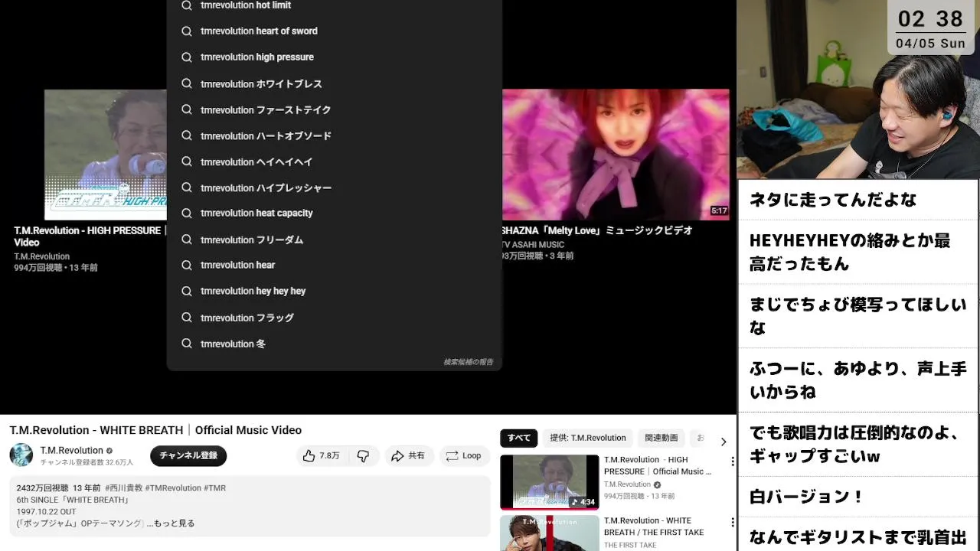Click chat message "ネタに走ってんだよな"
The image size is (980, 551).
coord(857,200)
